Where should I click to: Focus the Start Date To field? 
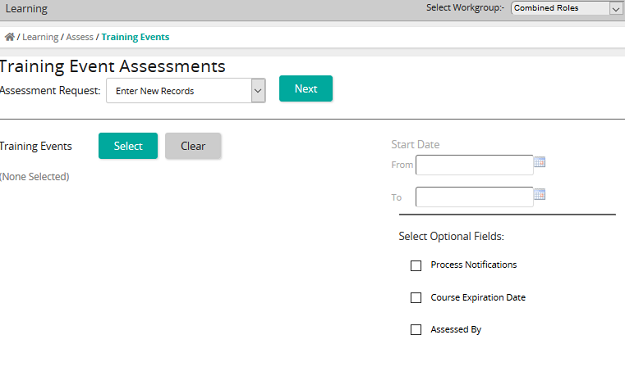[474, 197]
